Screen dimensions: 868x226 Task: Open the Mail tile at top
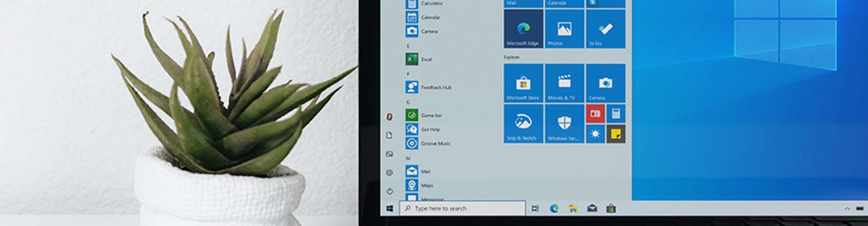[524, 4]
